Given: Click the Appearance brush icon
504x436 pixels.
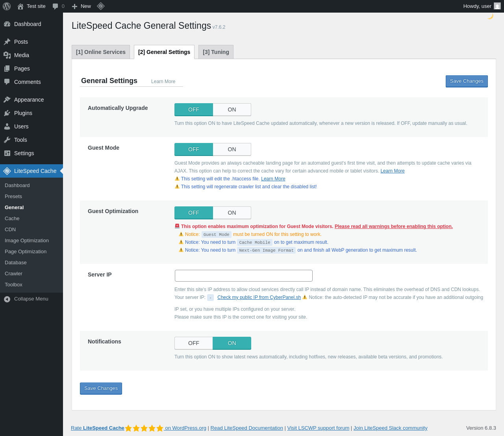Looking at the screenshot, I should [7, 100].
